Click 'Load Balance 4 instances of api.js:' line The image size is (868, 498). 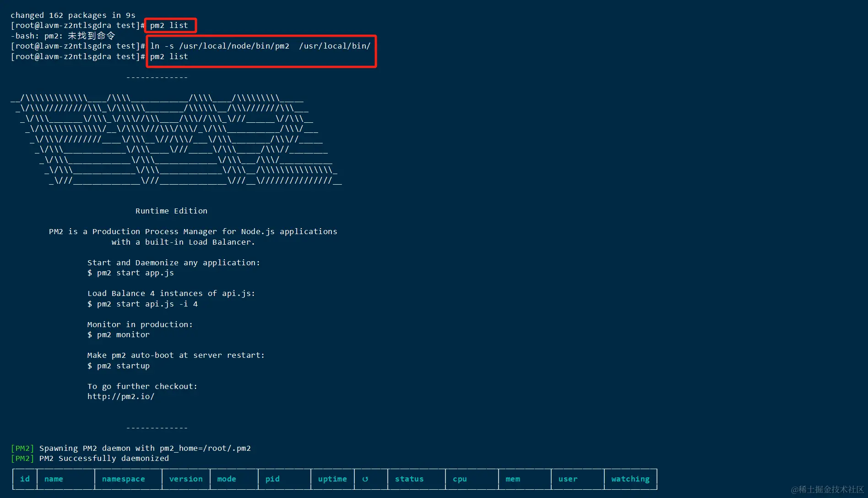coord(171,293)
